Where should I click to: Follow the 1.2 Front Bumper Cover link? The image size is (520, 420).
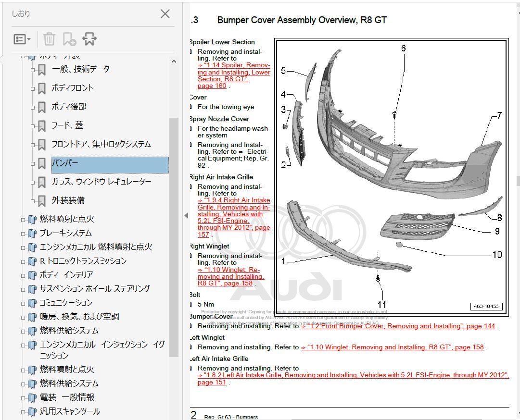[398, 326]
